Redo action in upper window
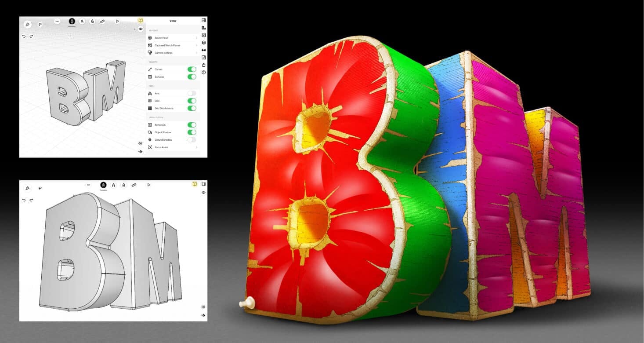 [x=32, y=36]
